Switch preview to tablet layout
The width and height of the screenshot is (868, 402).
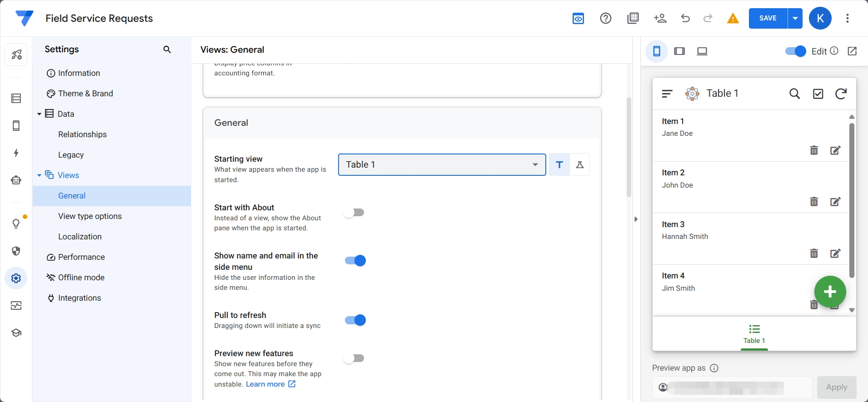pos(679,51)
